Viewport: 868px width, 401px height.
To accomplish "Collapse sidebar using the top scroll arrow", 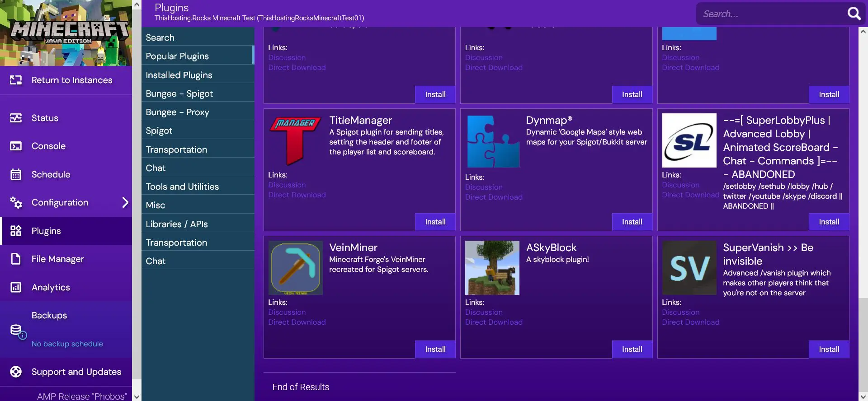I will tap(137, 5).
